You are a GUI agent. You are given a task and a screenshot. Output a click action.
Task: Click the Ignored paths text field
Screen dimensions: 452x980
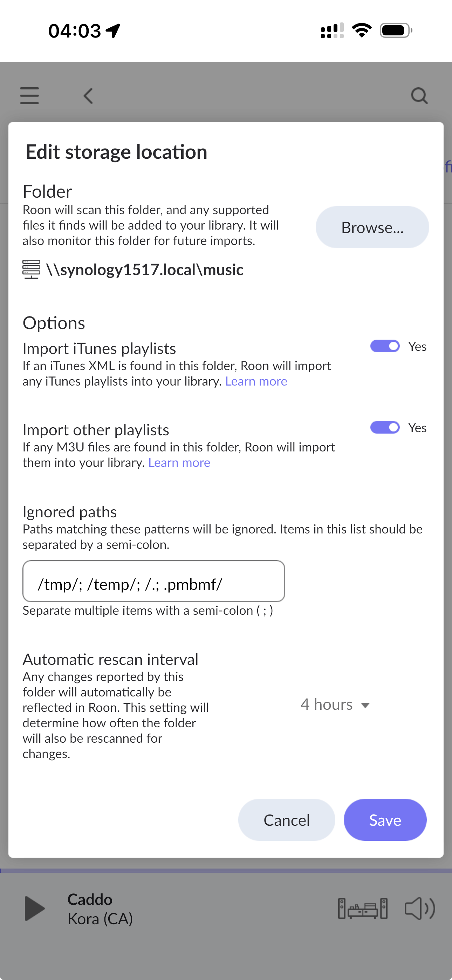[154, 581]
